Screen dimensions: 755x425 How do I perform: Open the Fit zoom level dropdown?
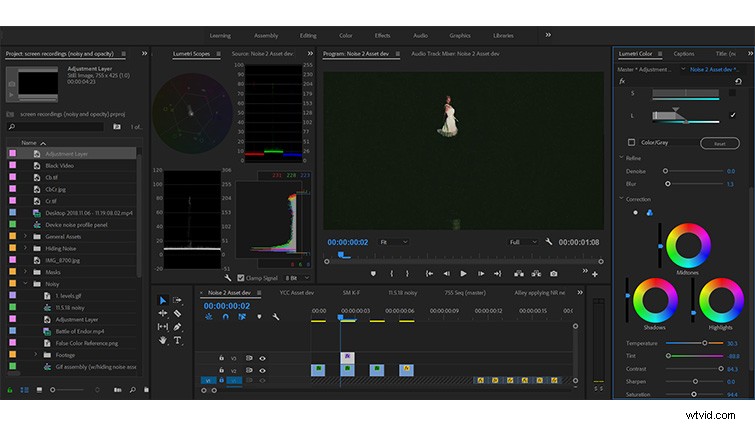pos(394,242)
